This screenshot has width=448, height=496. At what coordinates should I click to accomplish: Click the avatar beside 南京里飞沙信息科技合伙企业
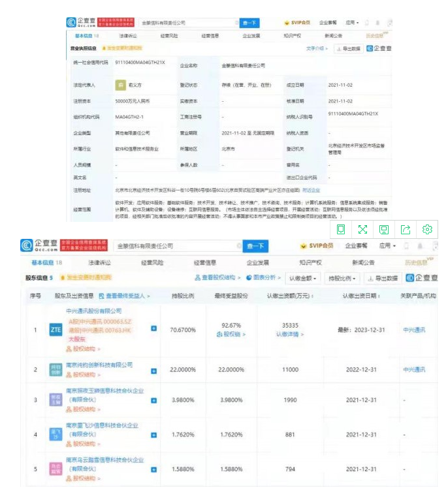click(x=56, y=434)
